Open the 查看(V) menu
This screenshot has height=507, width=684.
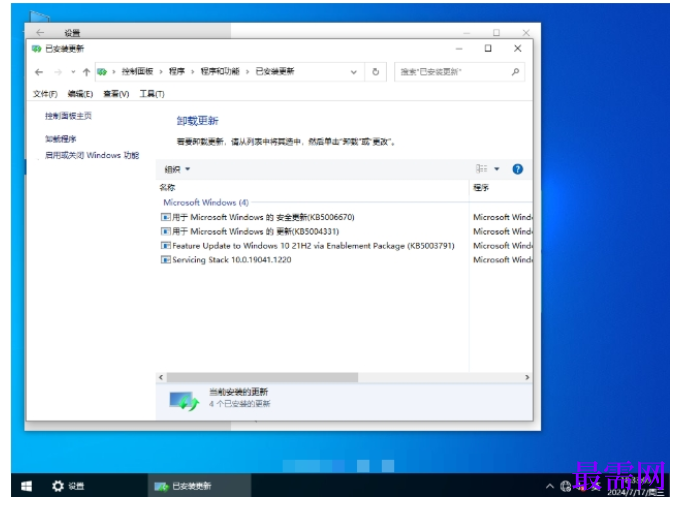coord(116,94)
